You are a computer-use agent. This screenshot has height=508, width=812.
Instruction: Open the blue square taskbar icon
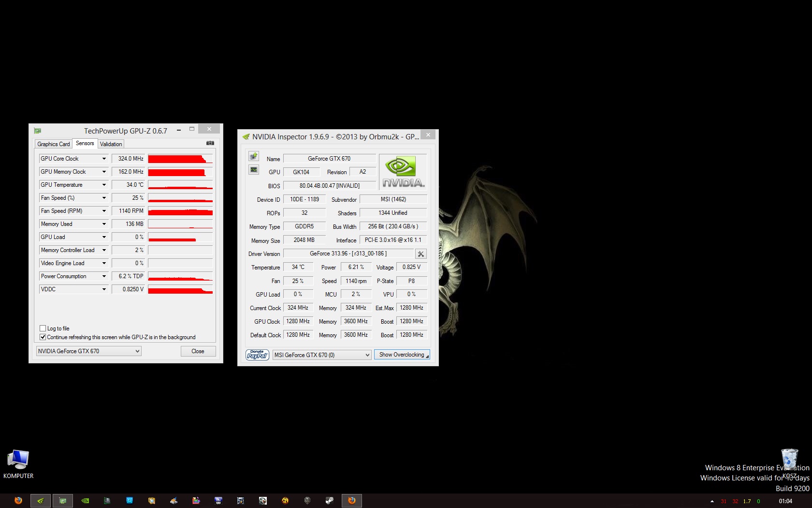point(130,501)
